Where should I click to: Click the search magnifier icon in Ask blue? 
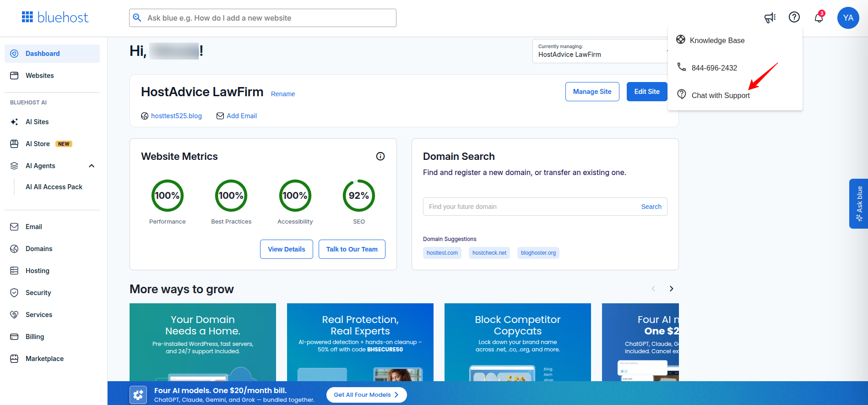click(x=137, y=18)
